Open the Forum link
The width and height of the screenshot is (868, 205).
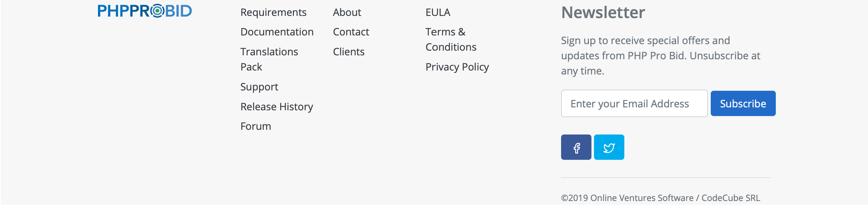[x=256, y=126]
